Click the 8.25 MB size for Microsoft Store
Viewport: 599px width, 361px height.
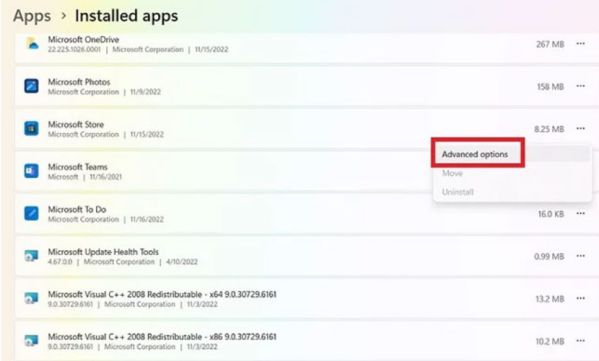point(549,129)
